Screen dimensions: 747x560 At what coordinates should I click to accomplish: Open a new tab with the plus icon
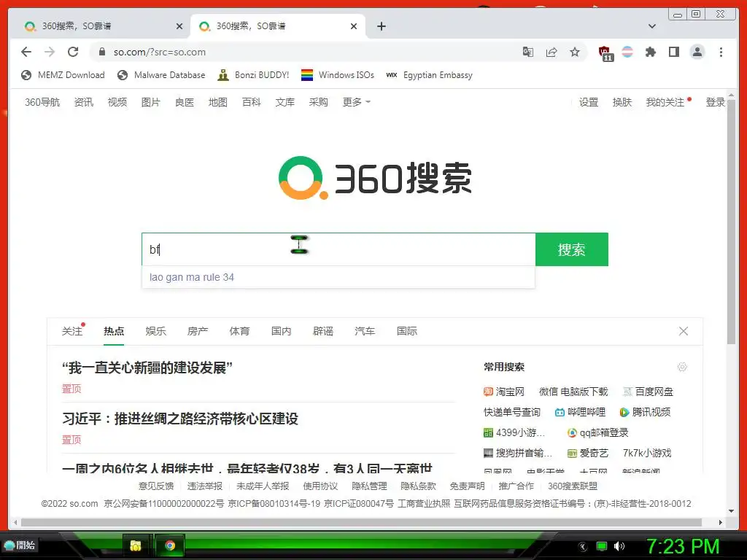[381, 26]
